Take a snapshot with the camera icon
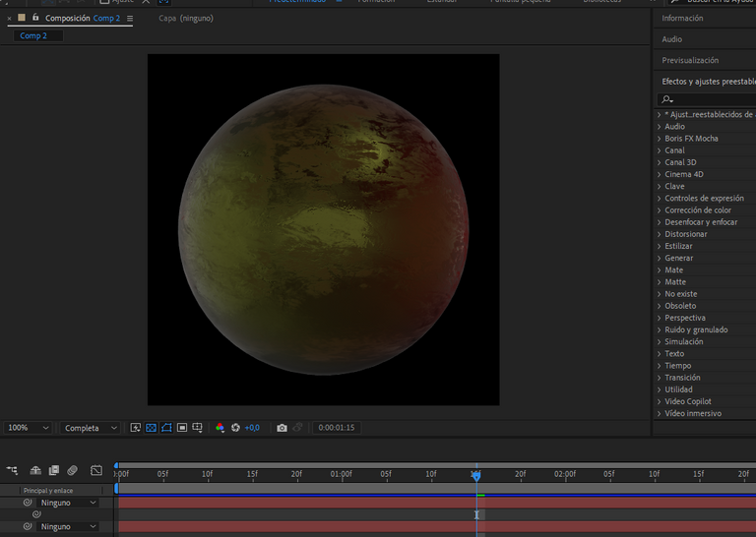 (x=283, y=428)
